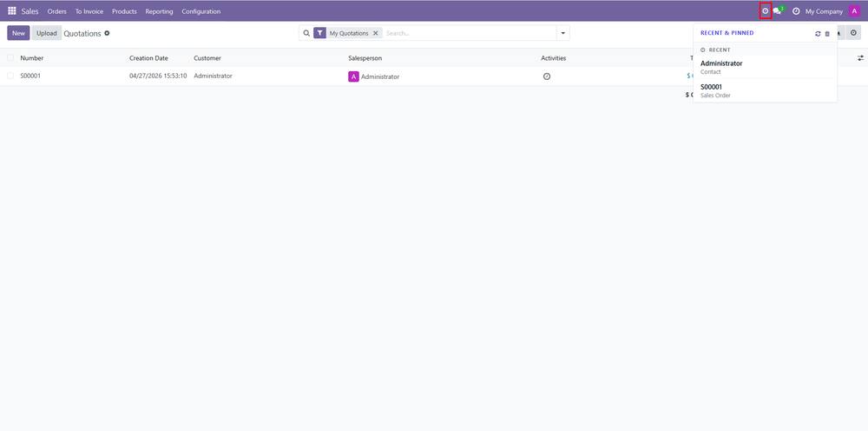868x431 pixels.
Task: Sort by the Customer column header
Action: pos(207,58)
